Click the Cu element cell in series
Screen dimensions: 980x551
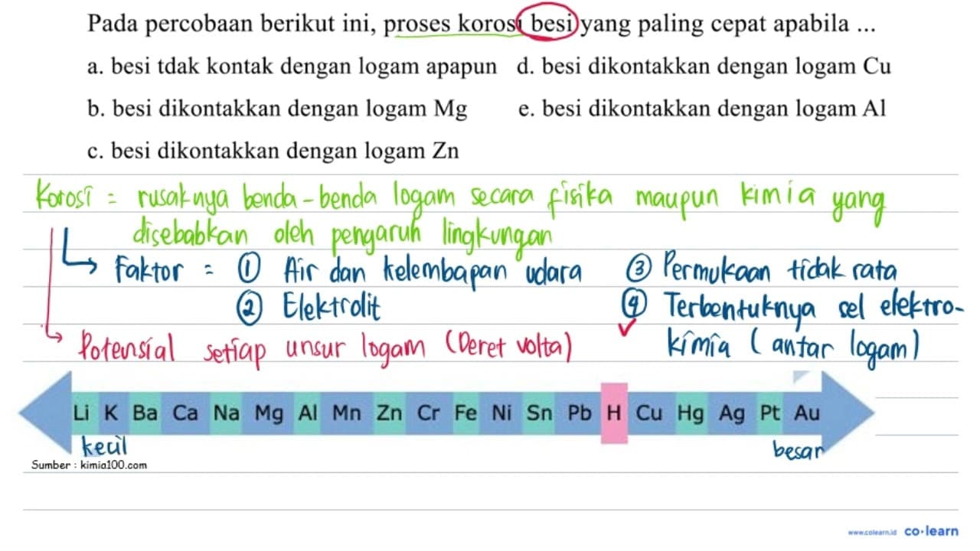(649, 413)
